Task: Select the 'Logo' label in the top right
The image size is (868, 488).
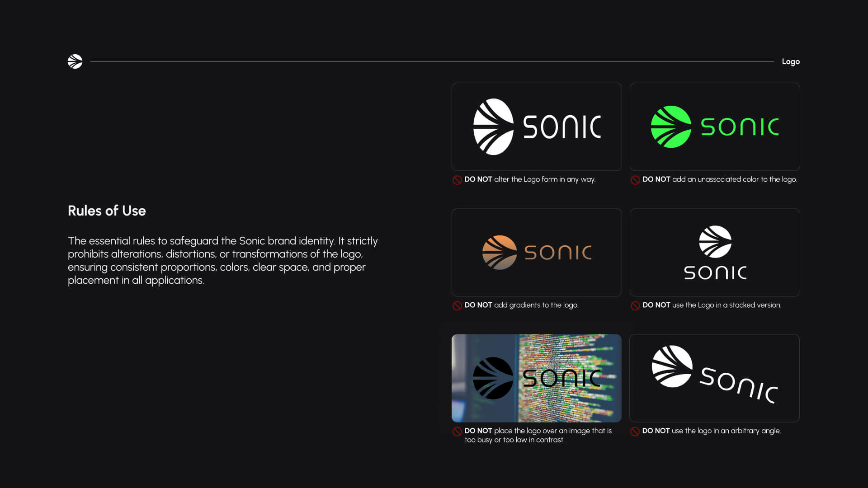Action: pyautogui.click(x=791, y=61)
